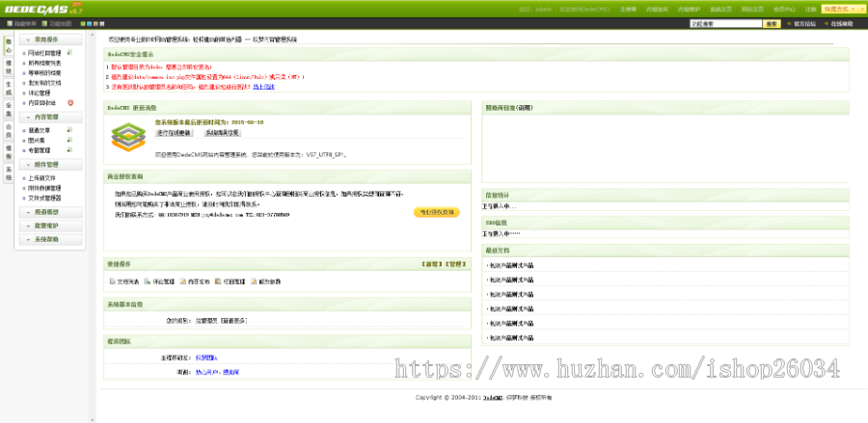The image size is (868, 423).
Task: Open 文件式管理器 in the sidebar
Action: [44, 198]
